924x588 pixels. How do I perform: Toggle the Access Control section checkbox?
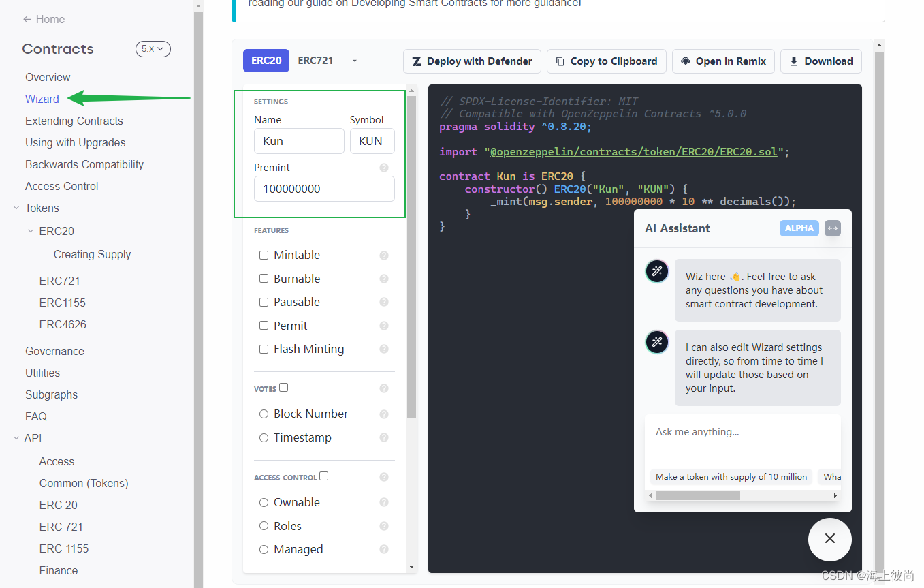point(324,476)
